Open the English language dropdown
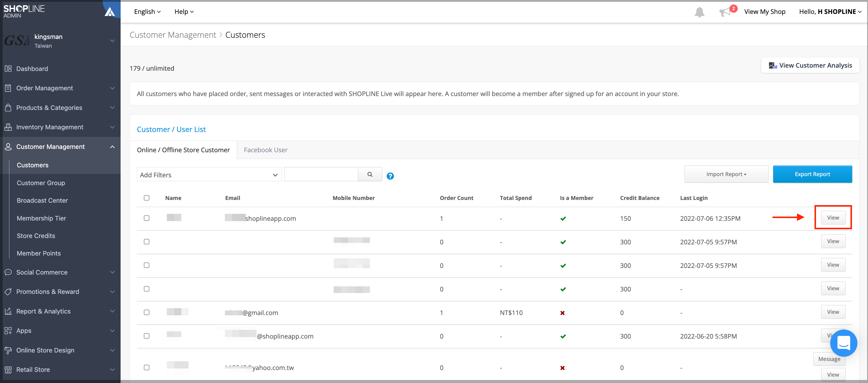Screen dimensions: 868x383 [x=147, y=12]
